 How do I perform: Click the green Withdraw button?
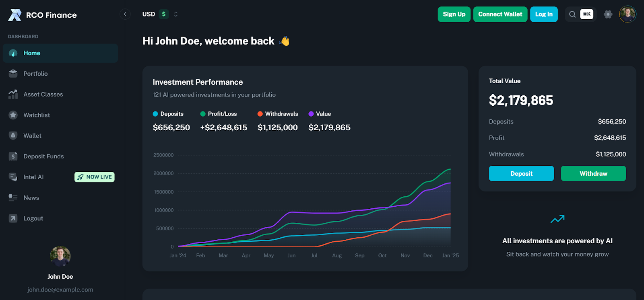[593, 173]
